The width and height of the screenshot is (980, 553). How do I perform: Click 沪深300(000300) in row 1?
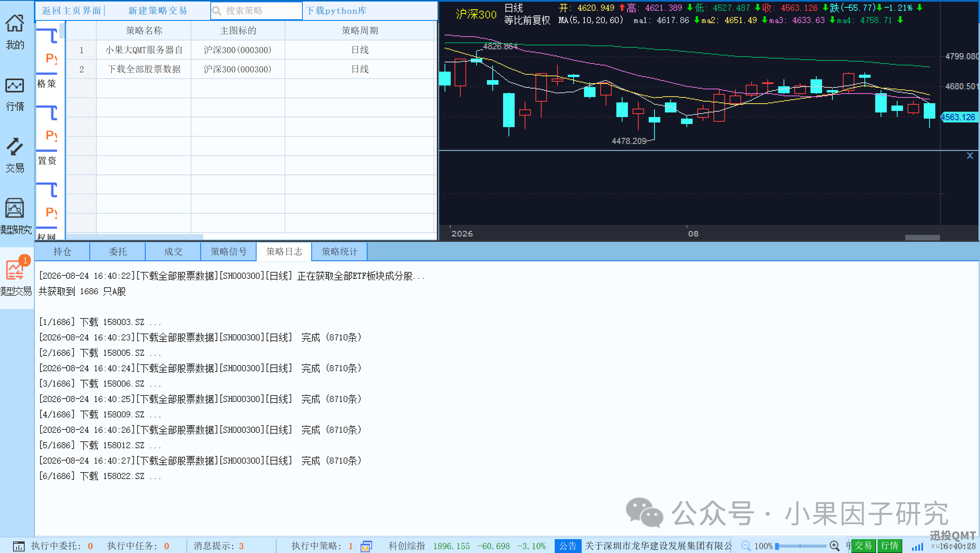(238, 50)
